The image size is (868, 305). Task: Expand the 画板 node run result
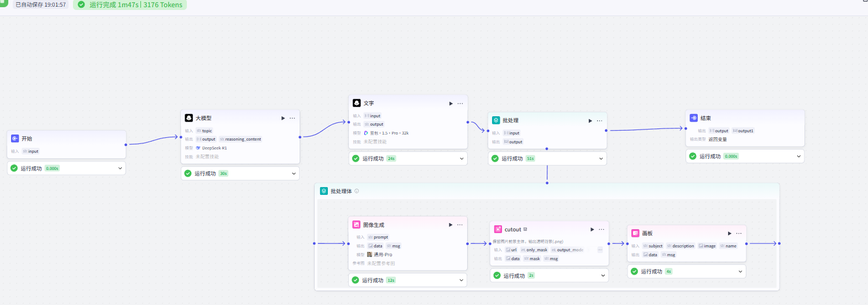click(740, 271)
